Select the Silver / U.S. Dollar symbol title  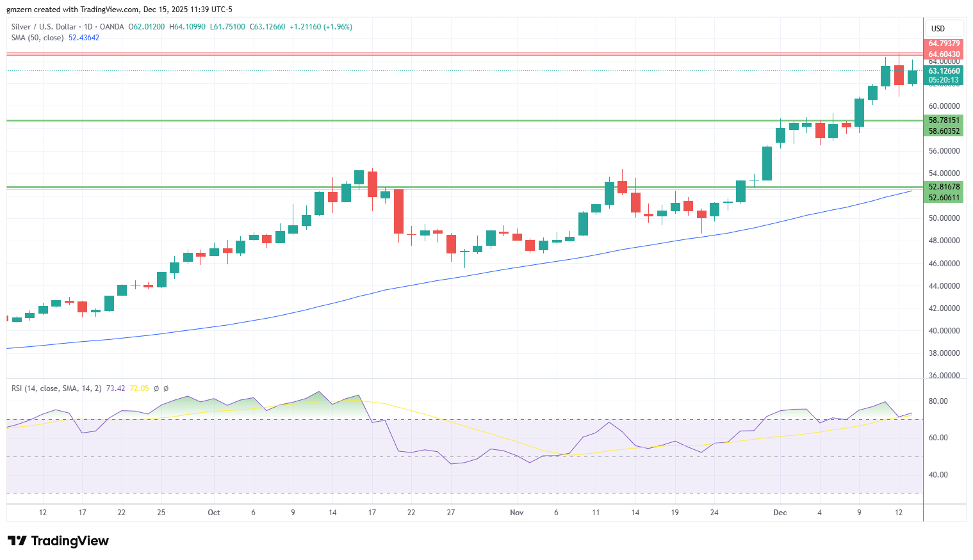[x=44, y=27]
